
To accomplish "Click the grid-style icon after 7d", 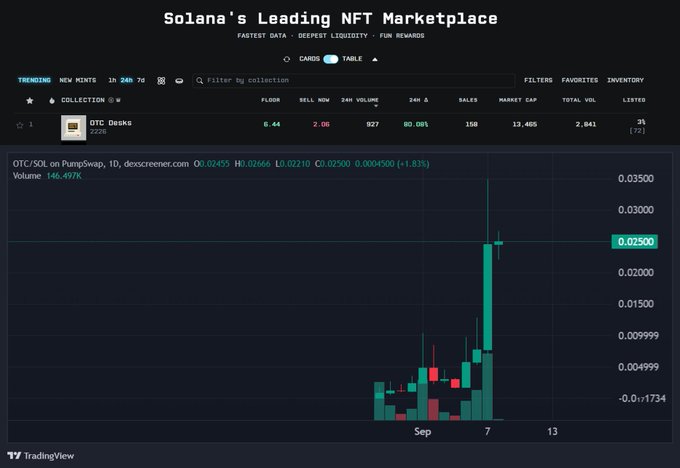I will 161,81.
